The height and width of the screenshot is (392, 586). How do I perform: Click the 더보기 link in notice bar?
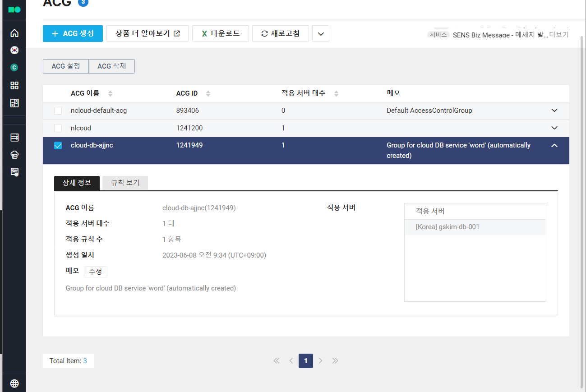pos(558,35)
